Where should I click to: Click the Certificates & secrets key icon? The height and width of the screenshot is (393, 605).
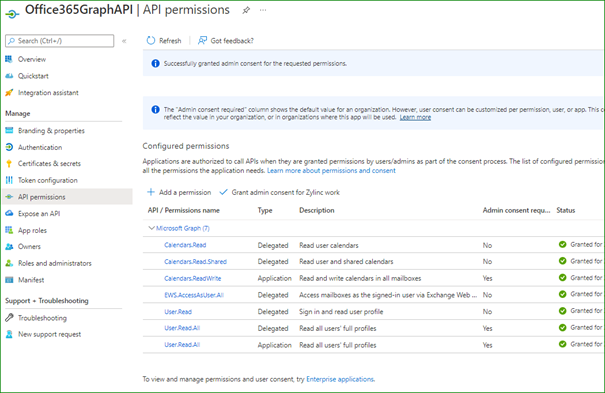click(9, 164)
